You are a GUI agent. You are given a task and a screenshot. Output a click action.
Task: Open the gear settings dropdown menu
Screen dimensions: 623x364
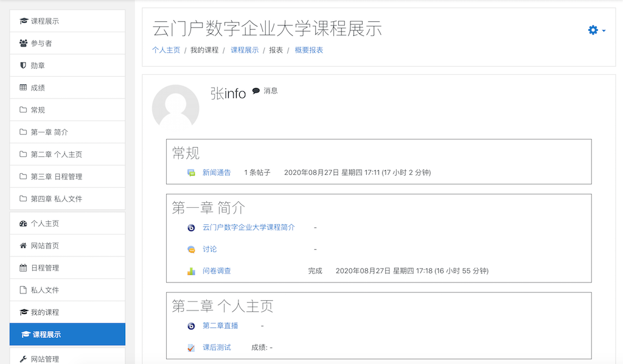pos(596,30)
